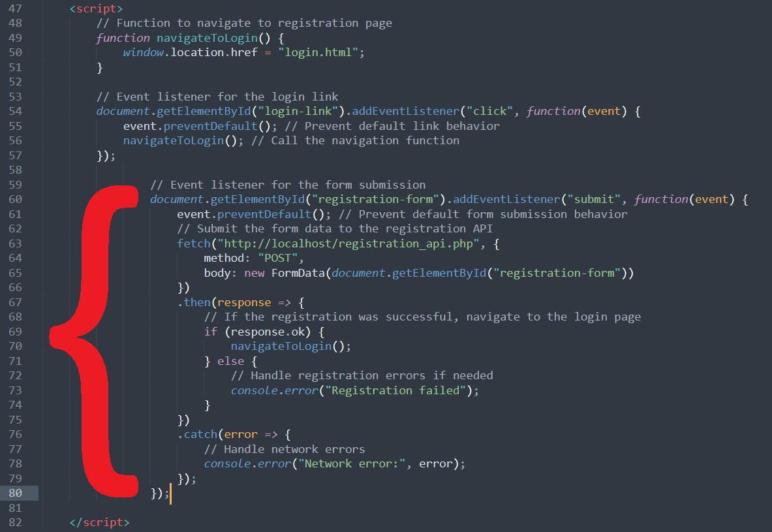This screenshot has height=532, width=772.
Task: Click the new keyword before FormData
Action: click(255, 273)
